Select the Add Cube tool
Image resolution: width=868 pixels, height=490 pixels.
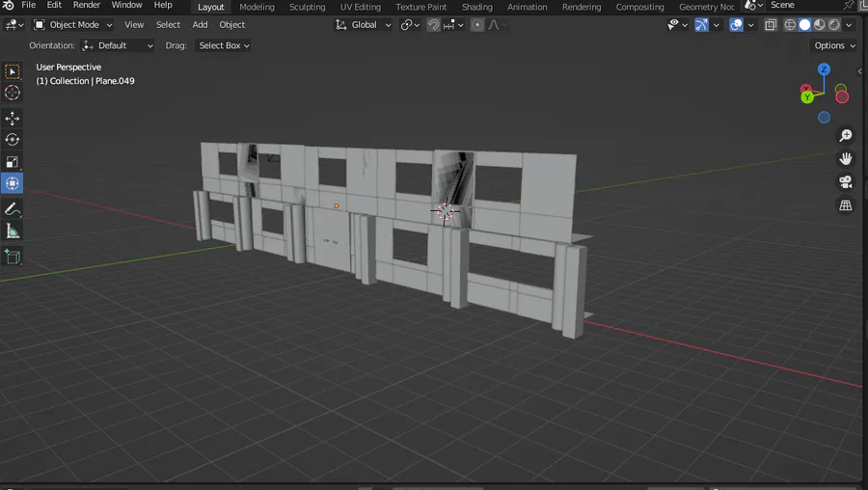13,257
